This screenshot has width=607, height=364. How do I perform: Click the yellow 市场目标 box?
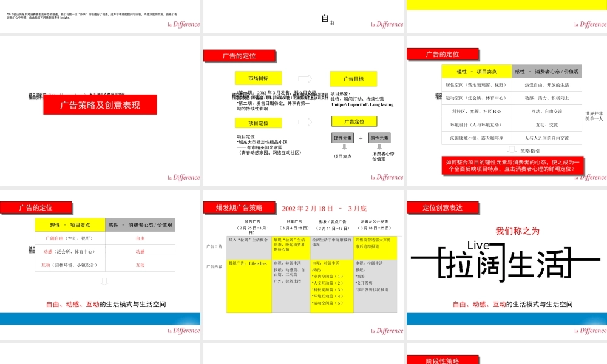tap(258, 78)
